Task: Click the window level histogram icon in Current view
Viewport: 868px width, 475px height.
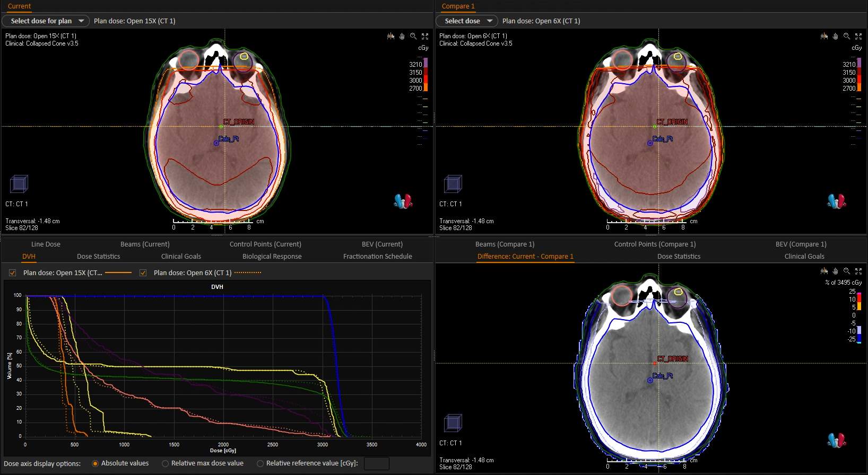Action: 390,36
